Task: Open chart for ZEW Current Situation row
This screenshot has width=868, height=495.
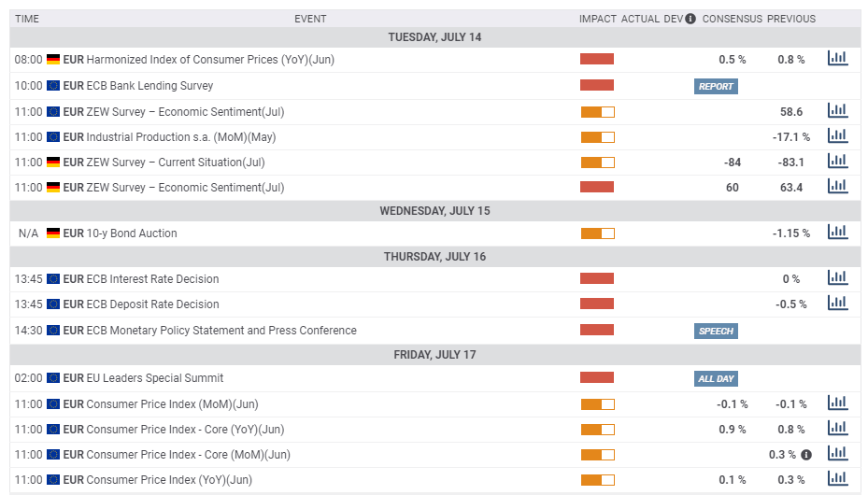Action: 837,162
